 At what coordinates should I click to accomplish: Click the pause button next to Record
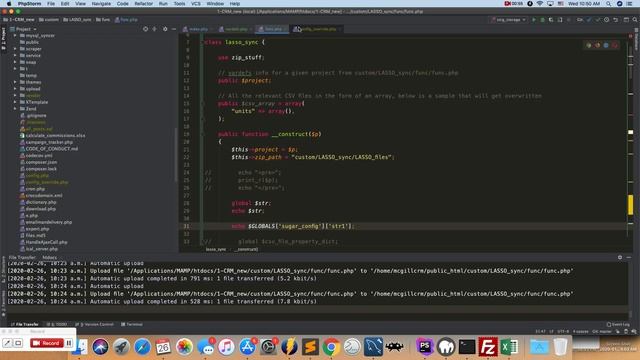[69, 343]
